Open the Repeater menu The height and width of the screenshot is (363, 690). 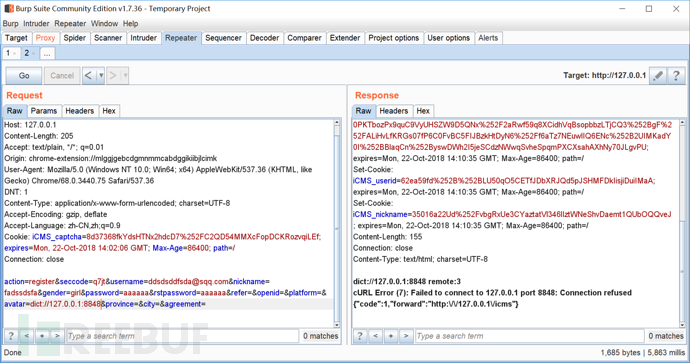(x=70, y=24)
